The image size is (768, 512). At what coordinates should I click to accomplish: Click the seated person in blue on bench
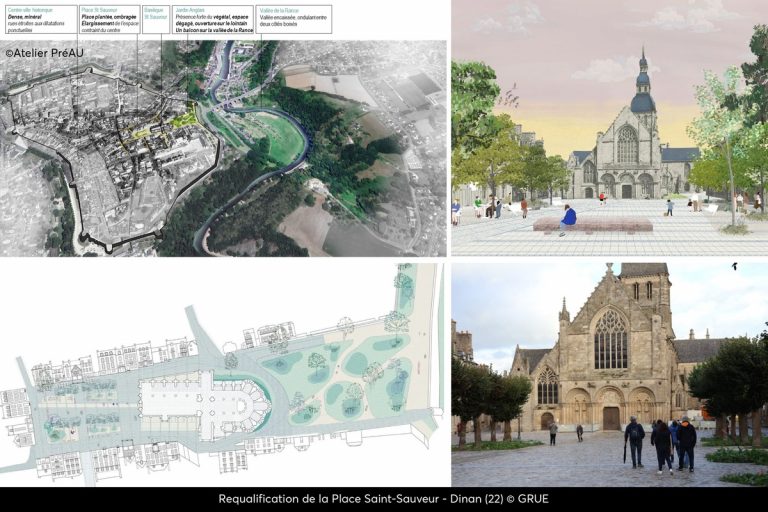tap(568, 217)
